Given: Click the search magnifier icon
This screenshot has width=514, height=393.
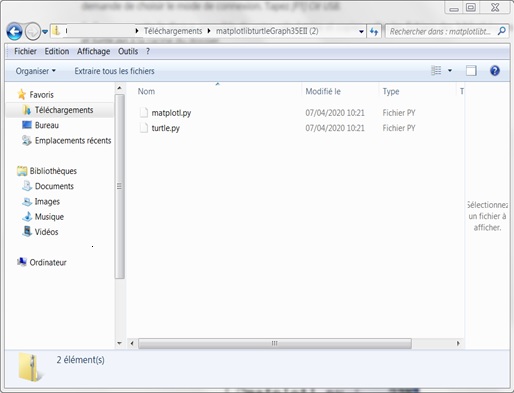Looking at the screenshot, I should (x=501, y=31).
